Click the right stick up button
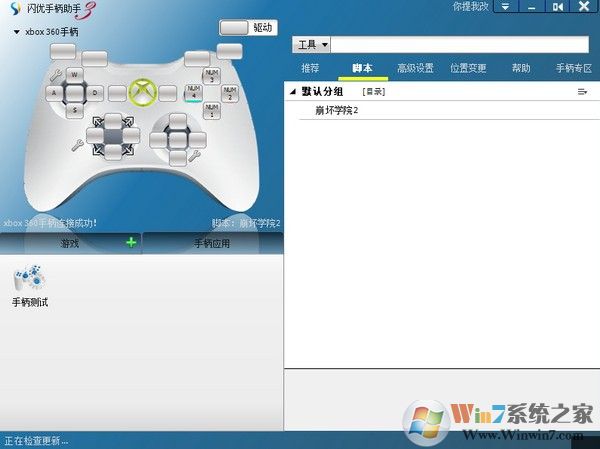The width and height of the screenshot is (600, 449). point(178,122)
